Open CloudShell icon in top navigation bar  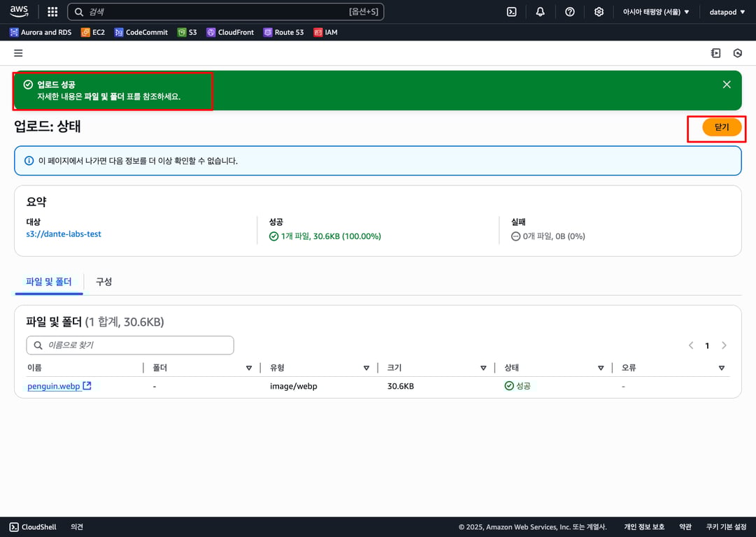pyautogui.click(x=511, y=12)
